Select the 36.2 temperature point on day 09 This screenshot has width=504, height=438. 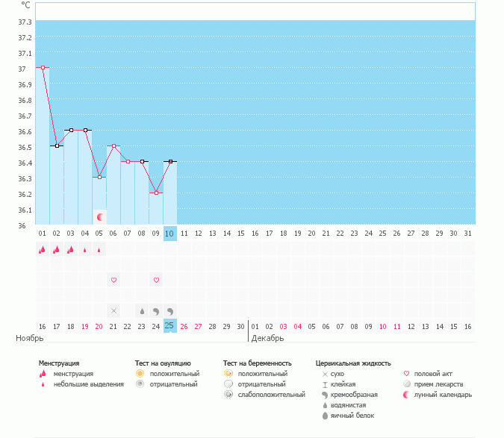tap(156, 193)
